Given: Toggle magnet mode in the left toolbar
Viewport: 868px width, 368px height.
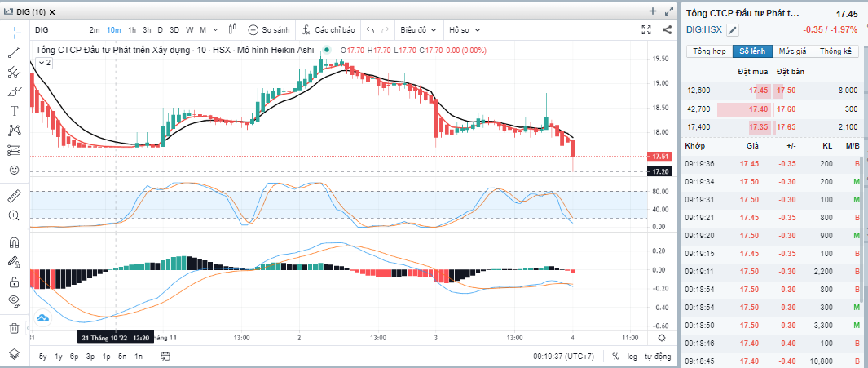Looking at the screenshot, I should [15, 242].
